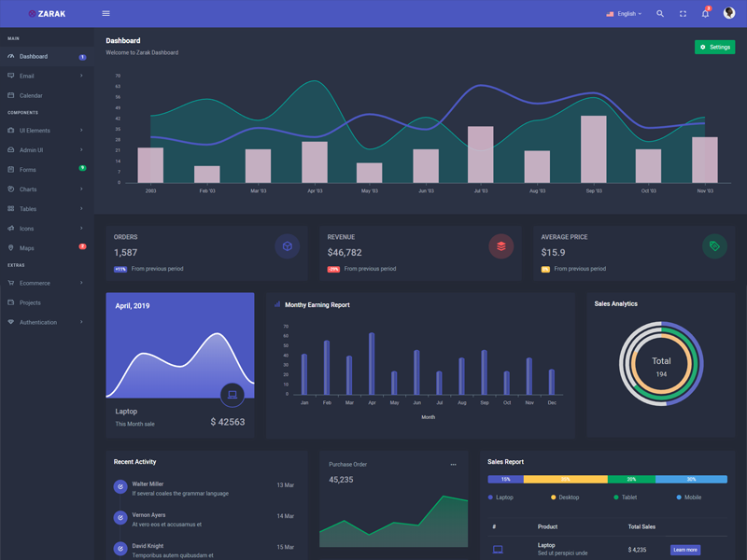Click the laptop icon on April card

click(x=233, y=395)
